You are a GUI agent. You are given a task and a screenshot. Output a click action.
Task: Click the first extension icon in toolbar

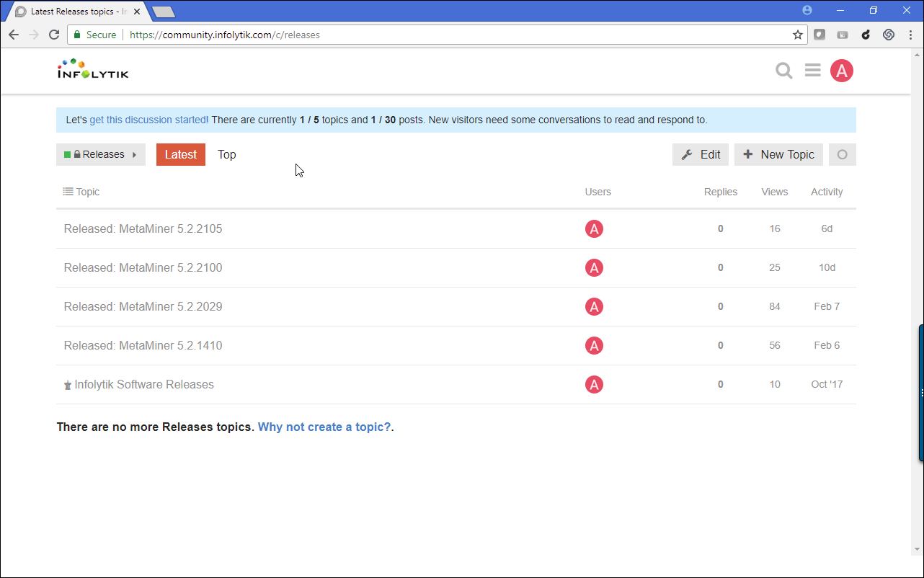(x=819, y=35)
